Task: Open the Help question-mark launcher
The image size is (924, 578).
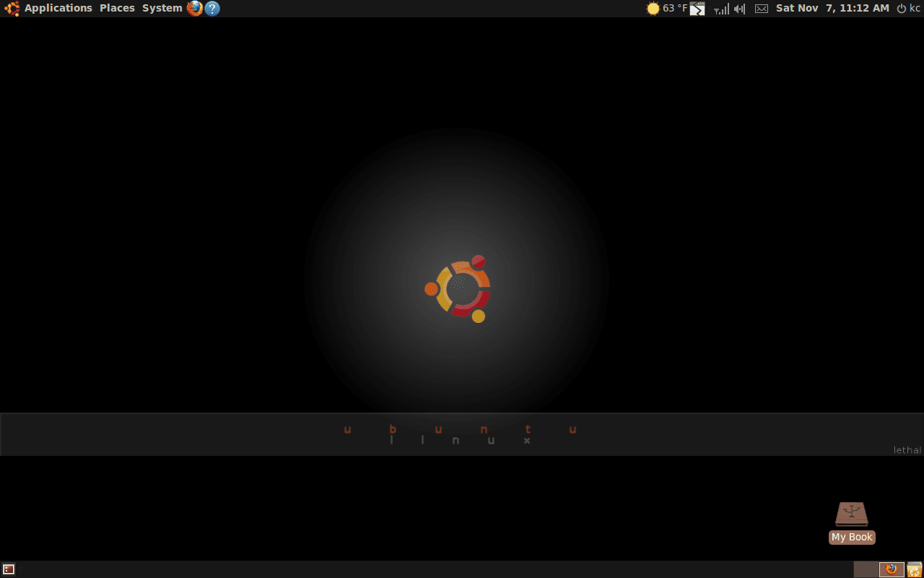Action: point(212,8)
